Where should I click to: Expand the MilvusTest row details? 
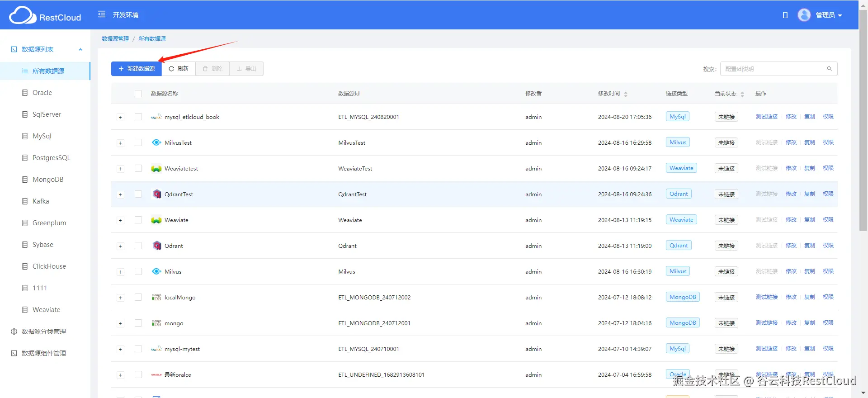[x=120, y=143]
